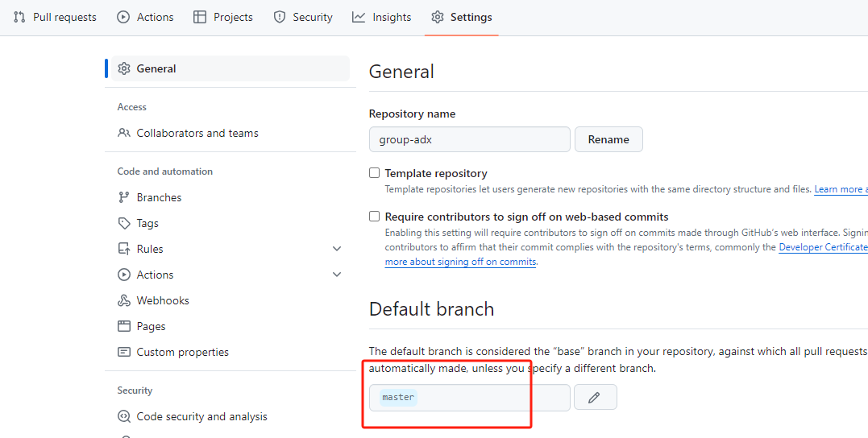Check Require contributors to sign off
The image size is (868, 438).
pos(374,217)
